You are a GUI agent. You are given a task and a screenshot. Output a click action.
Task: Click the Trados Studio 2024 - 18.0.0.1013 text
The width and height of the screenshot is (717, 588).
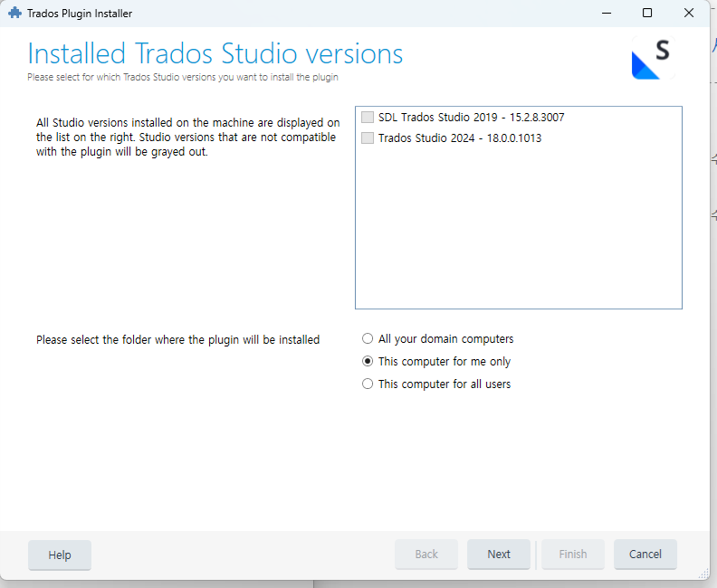click(460, 138)
